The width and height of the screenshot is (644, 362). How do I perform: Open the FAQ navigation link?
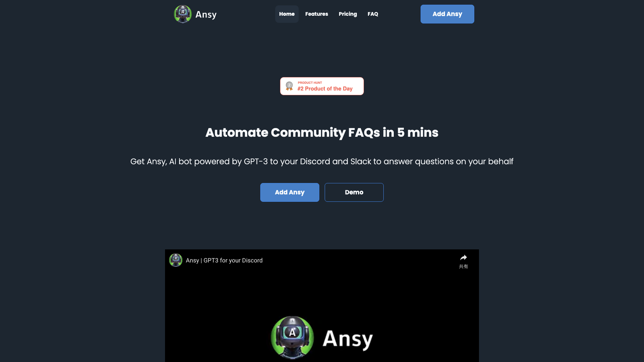(372, 14)
